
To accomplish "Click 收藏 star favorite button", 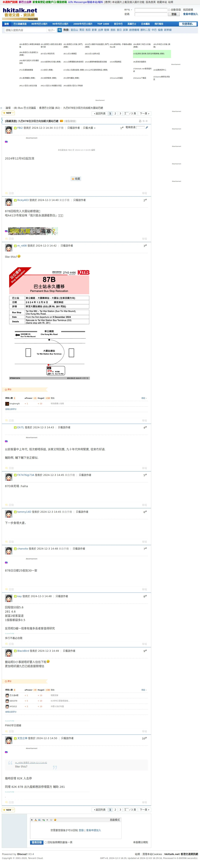I will (x=76, y=179).
